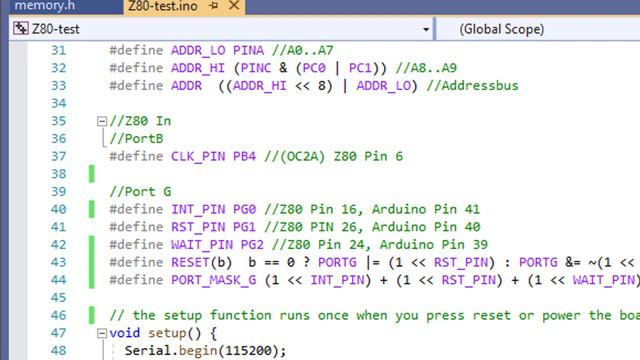Click WAIT_PIN definition on line 42
This screenshot has width=640, height=360.
pos(202,244)
